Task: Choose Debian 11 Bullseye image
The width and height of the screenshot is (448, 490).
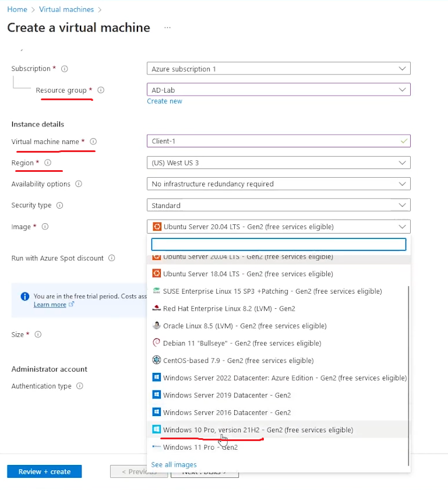Action: [277, 343]
